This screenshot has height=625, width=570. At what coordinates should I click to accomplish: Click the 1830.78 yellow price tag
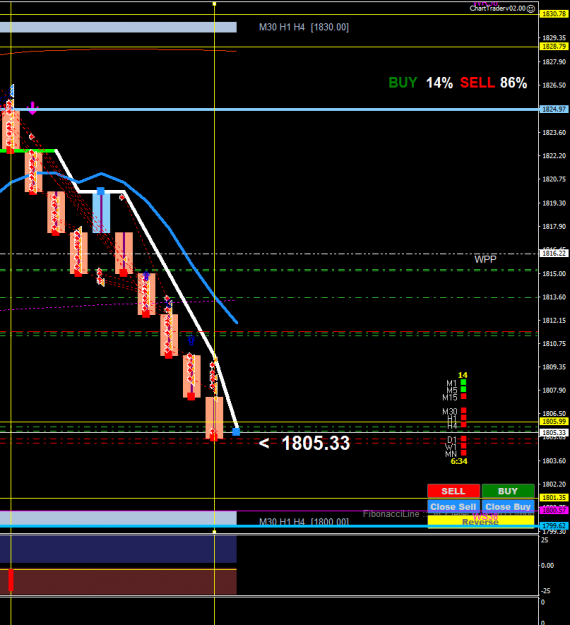pyautogui.click(x=554, y=14)
